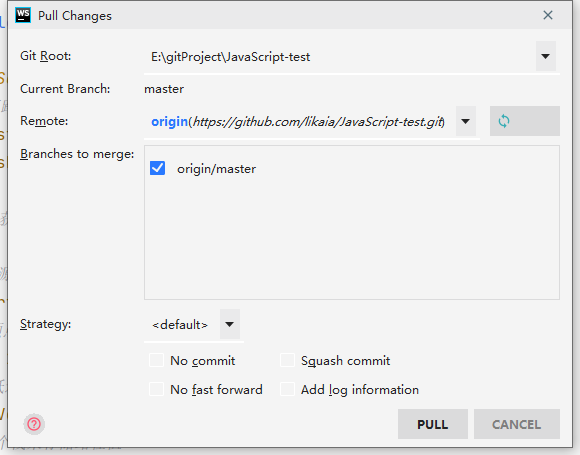Select origin/master in branches list
Screen dimensions: 580x455
pos(216,169)
